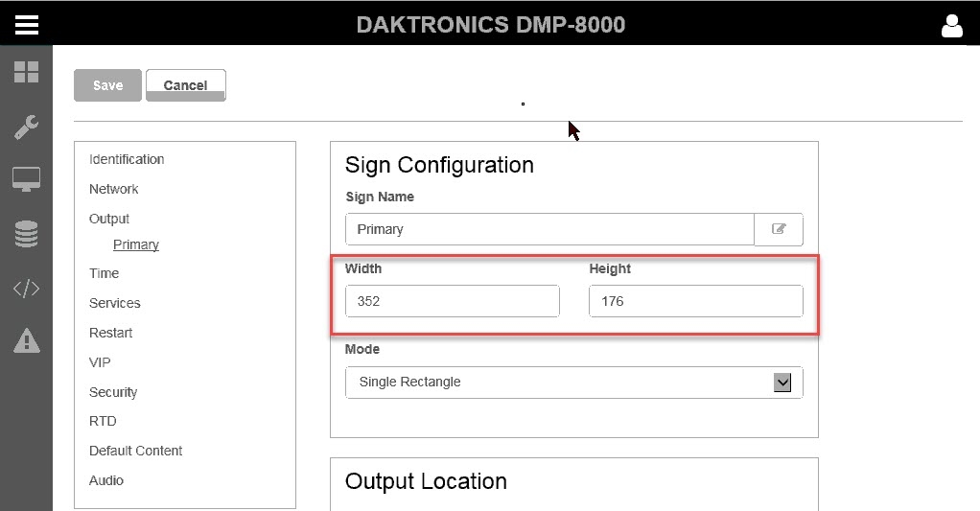Click the Cancel button
Viewport: 980px width, 511px height.
click(x=185, y=85)
